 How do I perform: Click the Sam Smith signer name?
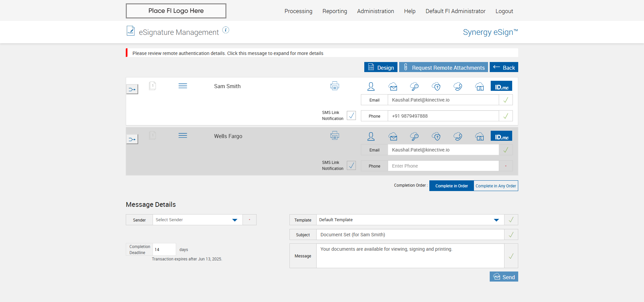pyautogui.click(x=227, y=86)
